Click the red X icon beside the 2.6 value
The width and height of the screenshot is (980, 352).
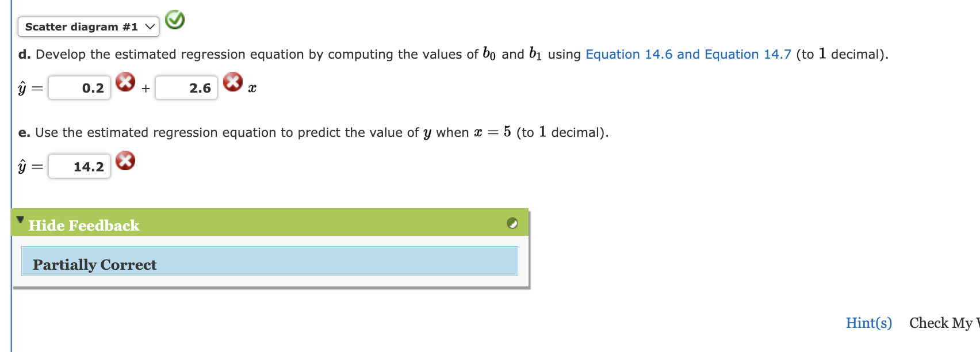point(232,82)
